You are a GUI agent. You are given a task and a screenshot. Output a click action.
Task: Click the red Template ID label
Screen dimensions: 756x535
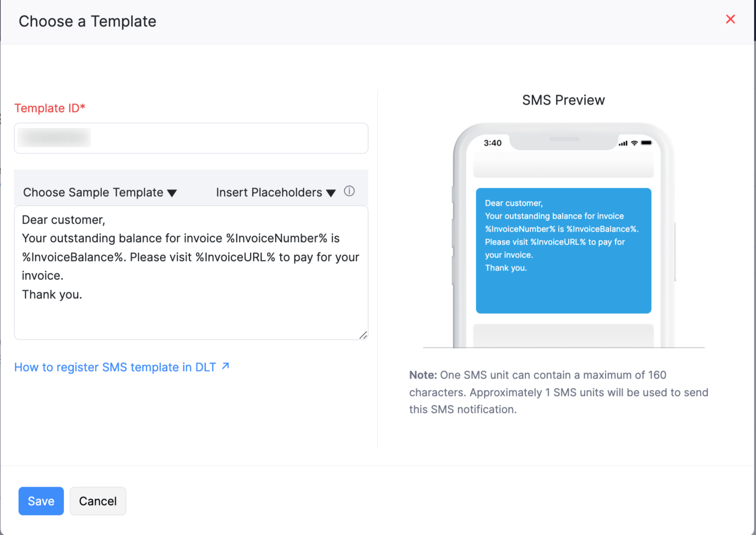click(x=50, y=108)
